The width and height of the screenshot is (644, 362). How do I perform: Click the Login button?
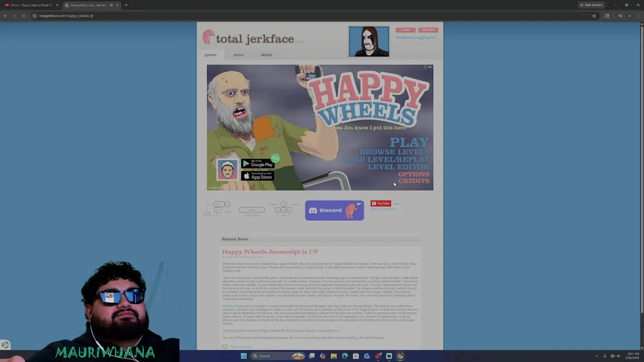tap(406, 30)
